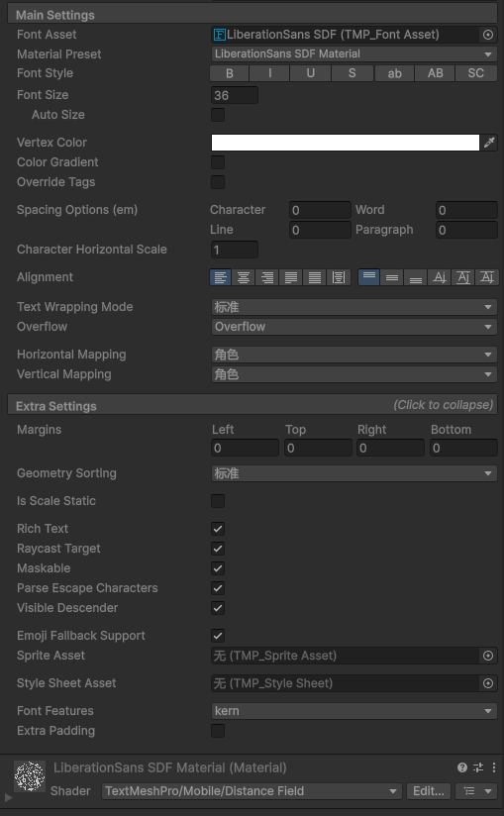The width and height of the screenshot is (504, 816).
Task: Open Sprite Asset object picker
Action: click(x=488, y=656)
